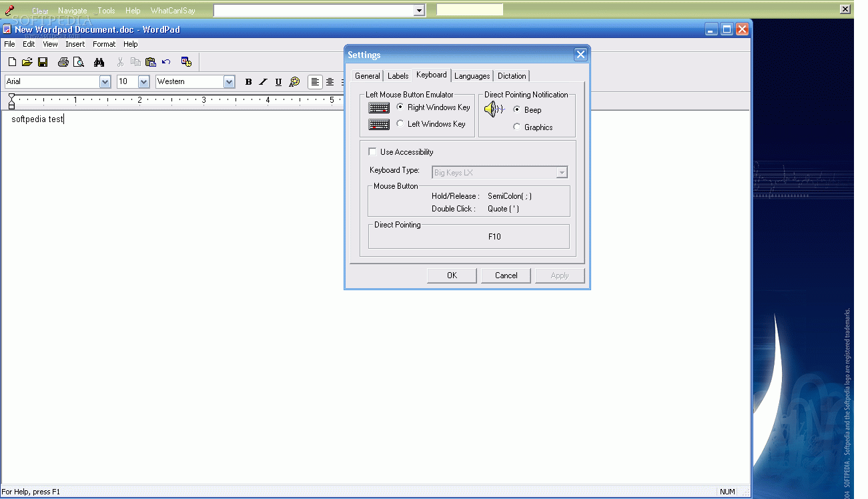This screenshot has height=499, width=868.
Task: Toggle bold formatting
Action: [x=248, y=82]
